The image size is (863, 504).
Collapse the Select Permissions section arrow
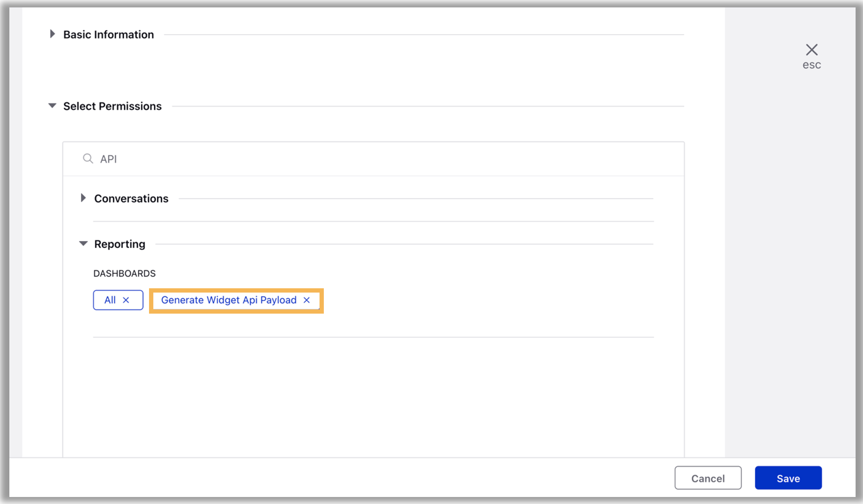(52, 106)
